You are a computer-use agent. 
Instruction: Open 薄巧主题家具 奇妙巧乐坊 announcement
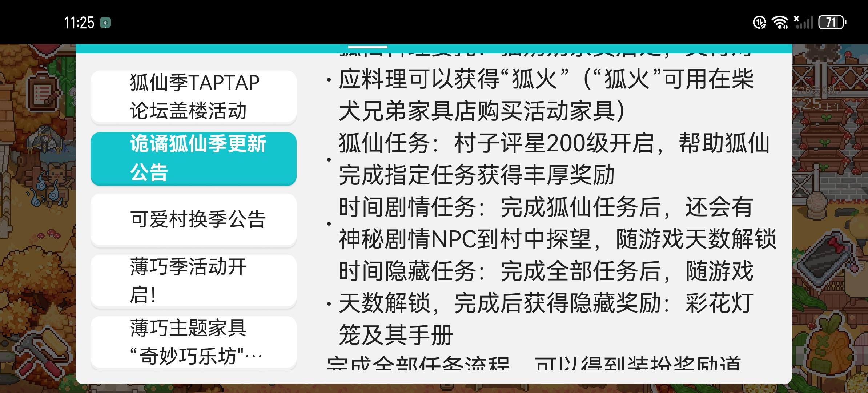(193, 342)
